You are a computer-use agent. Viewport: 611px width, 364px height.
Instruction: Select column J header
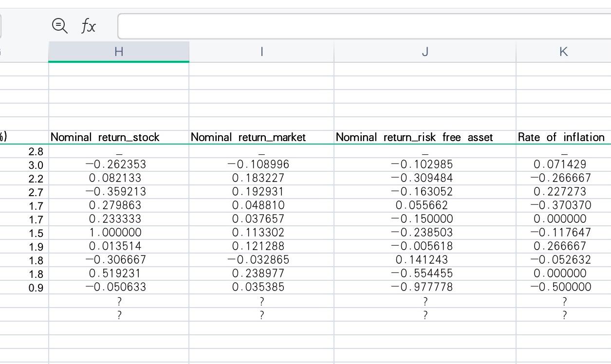(425, 51)
